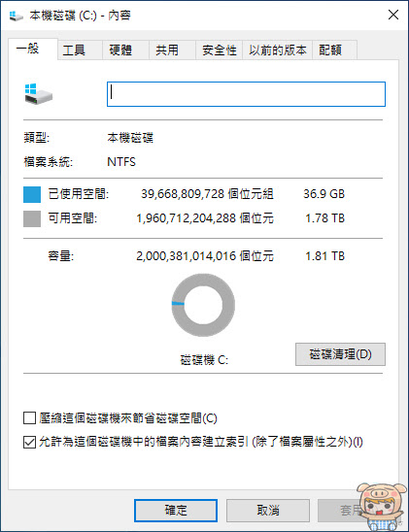Open the 工具 tab

[80, 50]
